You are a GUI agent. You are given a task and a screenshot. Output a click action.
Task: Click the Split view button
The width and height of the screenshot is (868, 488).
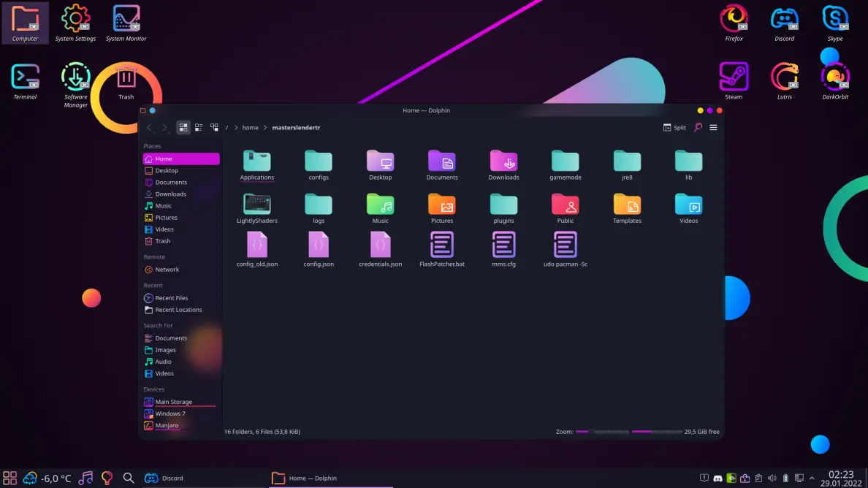(674, 127)
